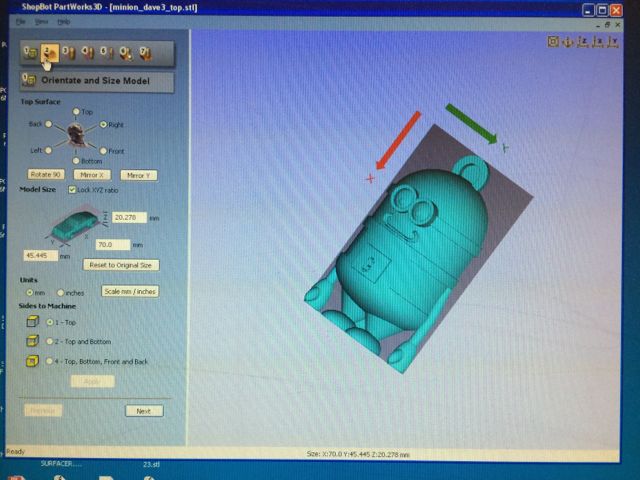Set top surface to Top
The height and width of the screenshot is (480, 640).
click(x=76, y=111)
